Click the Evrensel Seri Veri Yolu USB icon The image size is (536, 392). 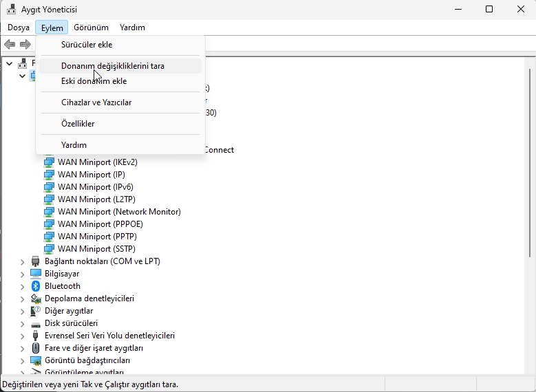(36, 336)
